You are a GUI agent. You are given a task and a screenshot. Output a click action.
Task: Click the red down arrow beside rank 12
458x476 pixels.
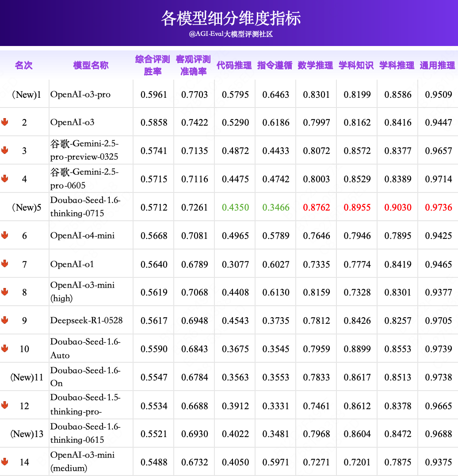(4, 405)
